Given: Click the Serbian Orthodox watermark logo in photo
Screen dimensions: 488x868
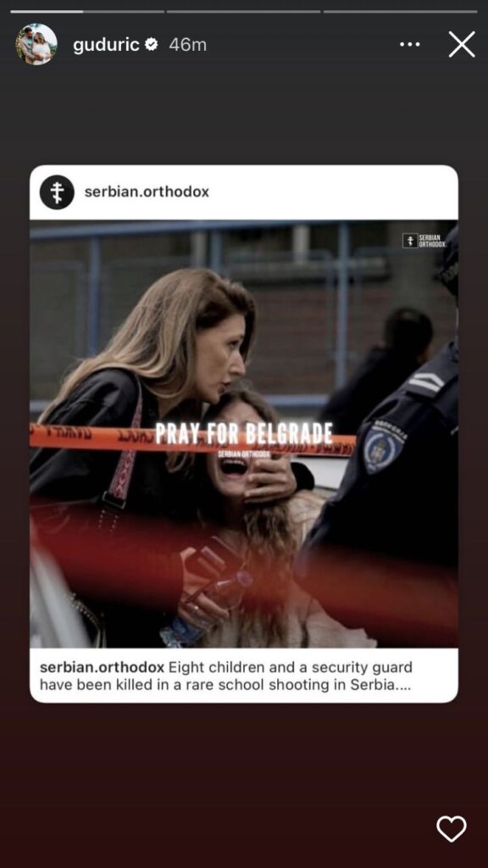Looking at the screenshot, I should 424,241.
